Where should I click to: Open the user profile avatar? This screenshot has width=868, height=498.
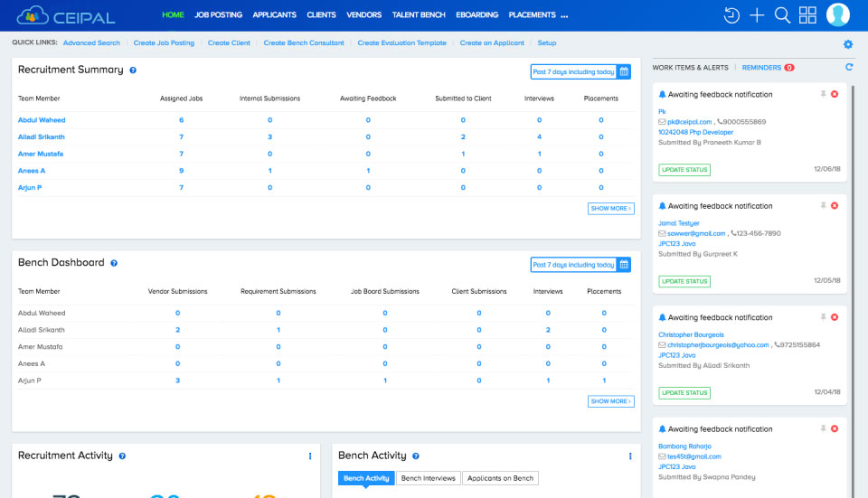[x=837, y=15]
